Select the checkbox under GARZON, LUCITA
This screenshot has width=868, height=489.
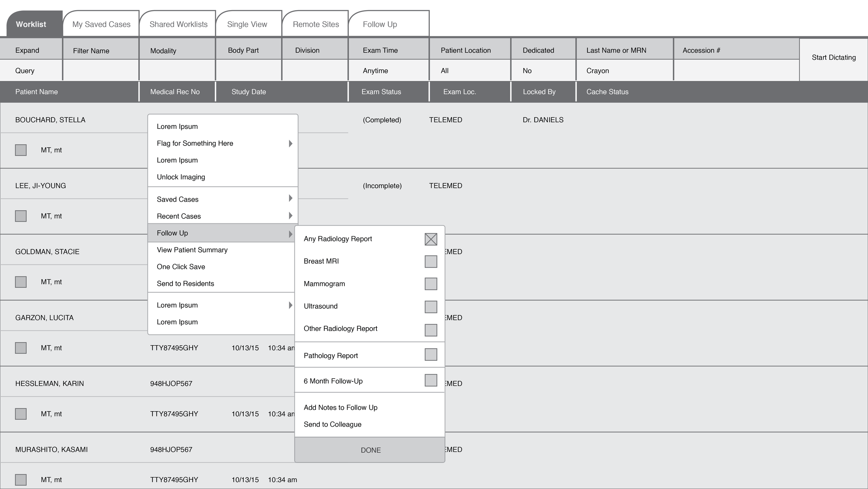21,348
